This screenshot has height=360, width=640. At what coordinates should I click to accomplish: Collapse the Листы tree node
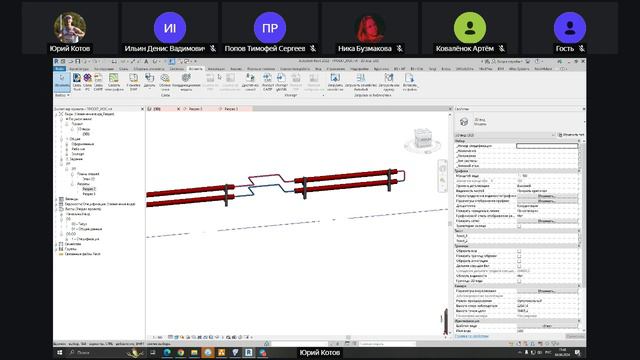56,209
